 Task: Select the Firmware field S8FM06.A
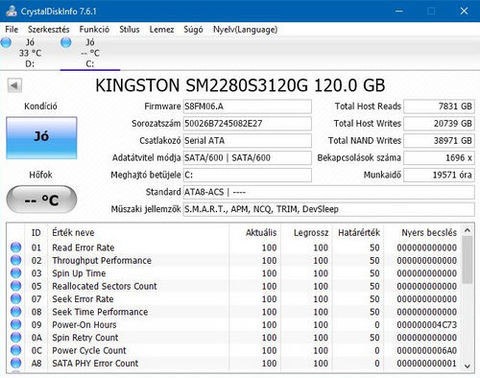pyautogui.click(x=247, y=106)
